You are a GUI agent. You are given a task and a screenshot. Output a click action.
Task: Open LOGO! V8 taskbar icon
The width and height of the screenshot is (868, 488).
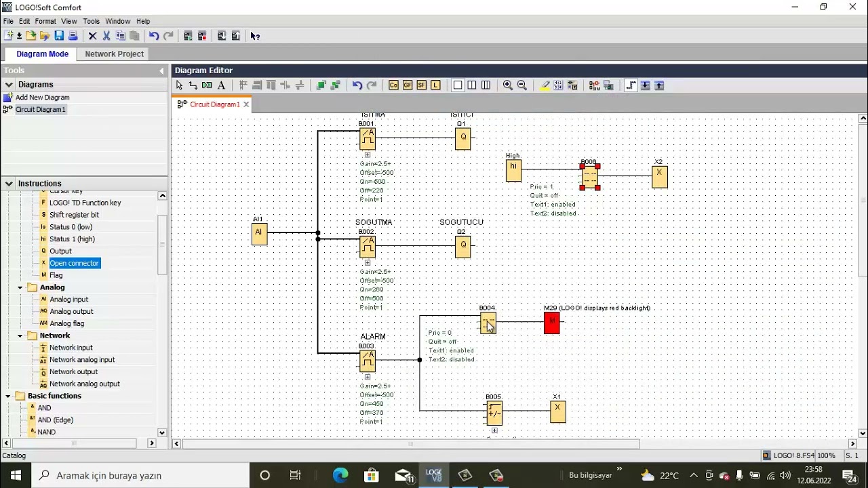coord(434,475)
